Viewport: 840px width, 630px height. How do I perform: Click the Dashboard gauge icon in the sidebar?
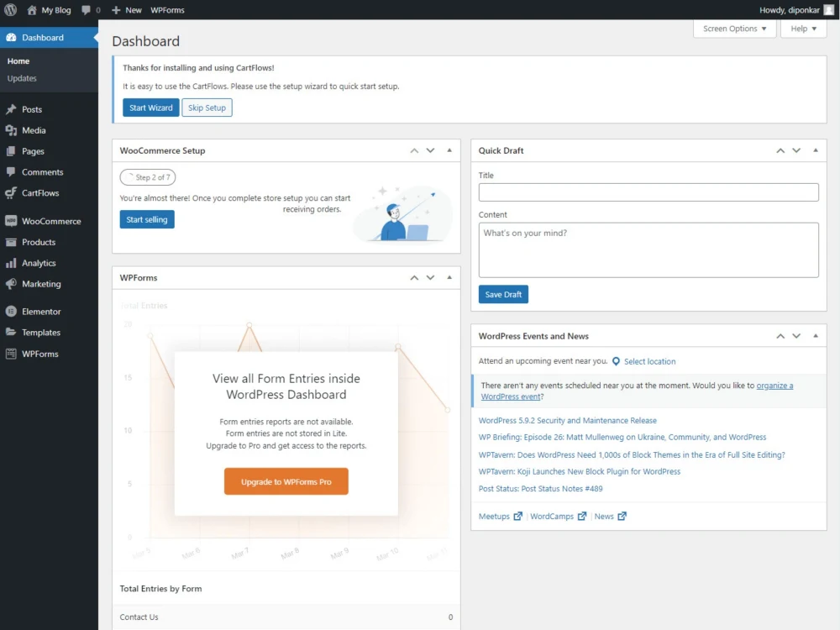coord(11,37)
